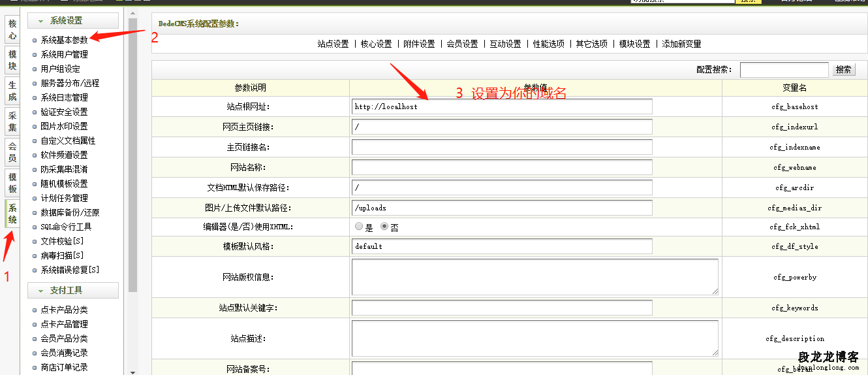Select the 站点设置 config tab
Image resolution: width=868 pixels, height=375 pixels.
pyautogui.click(x=333, y=44)
